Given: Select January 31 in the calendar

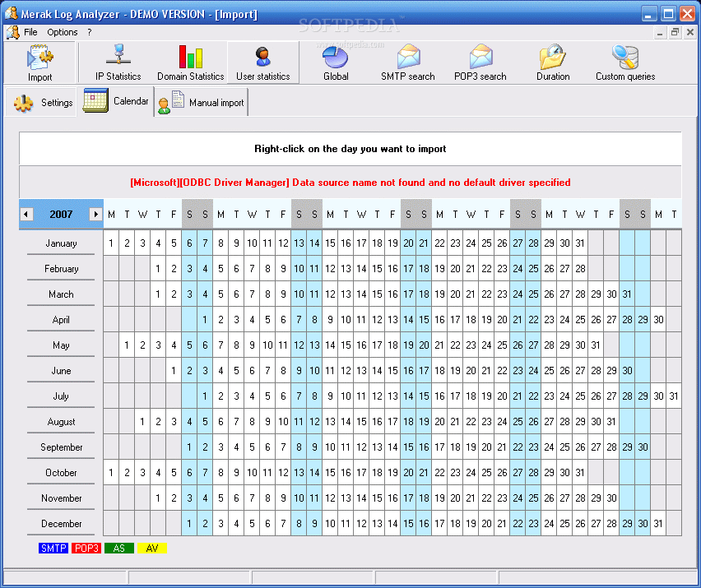Looking at the screenshot, I should (x=580, y=243).
